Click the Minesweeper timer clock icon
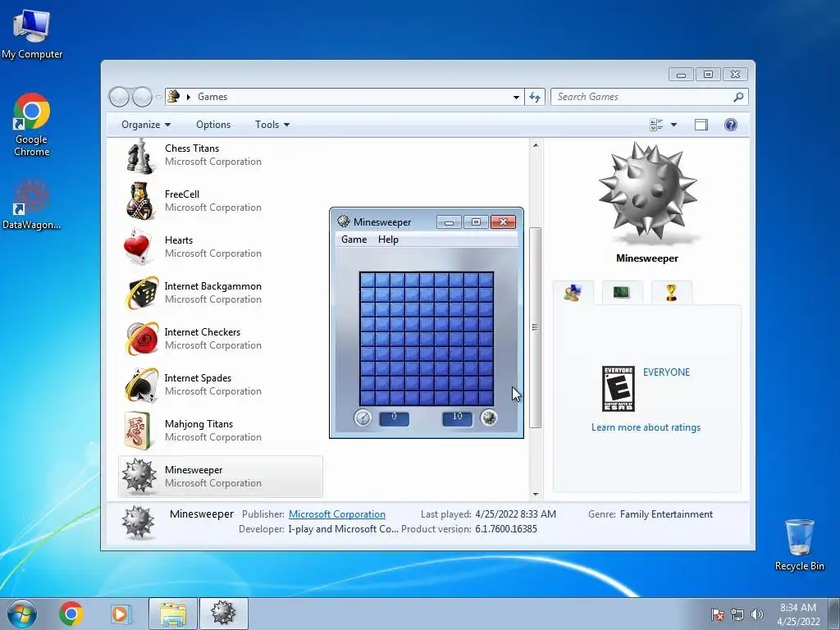The width and height of the screenshot is (840, 630). click(x=363, y=418)
